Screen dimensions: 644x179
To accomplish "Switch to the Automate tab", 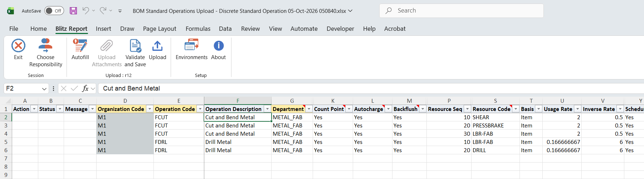I will point(304,29).
